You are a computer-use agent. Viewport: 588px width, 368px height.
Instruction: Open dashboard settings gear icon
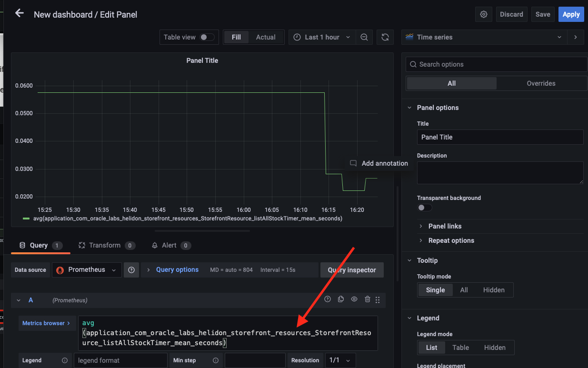[x=484, y=14]
